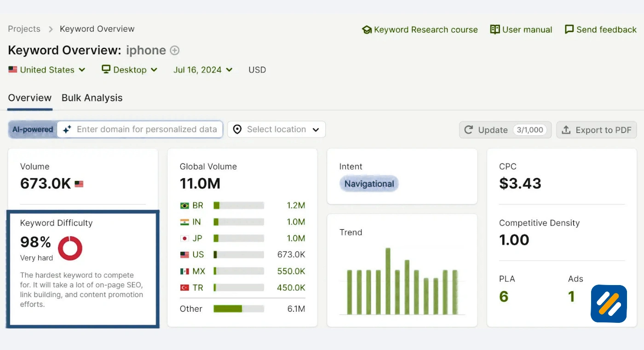
Task: Click the tallest bar in Trend chart
Action: pyautogui.click(x=388, y=281)
